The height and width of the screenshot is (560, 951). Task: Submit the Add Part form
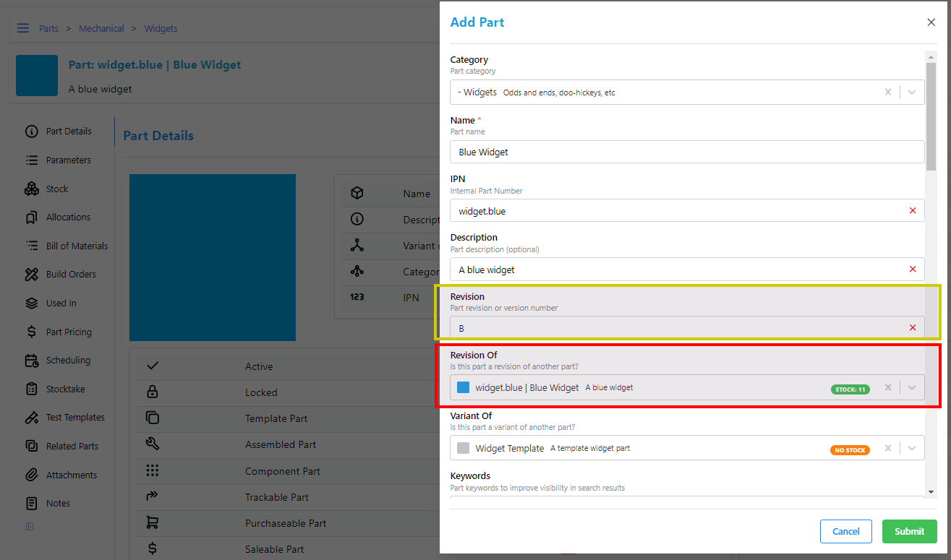(909, 531)
